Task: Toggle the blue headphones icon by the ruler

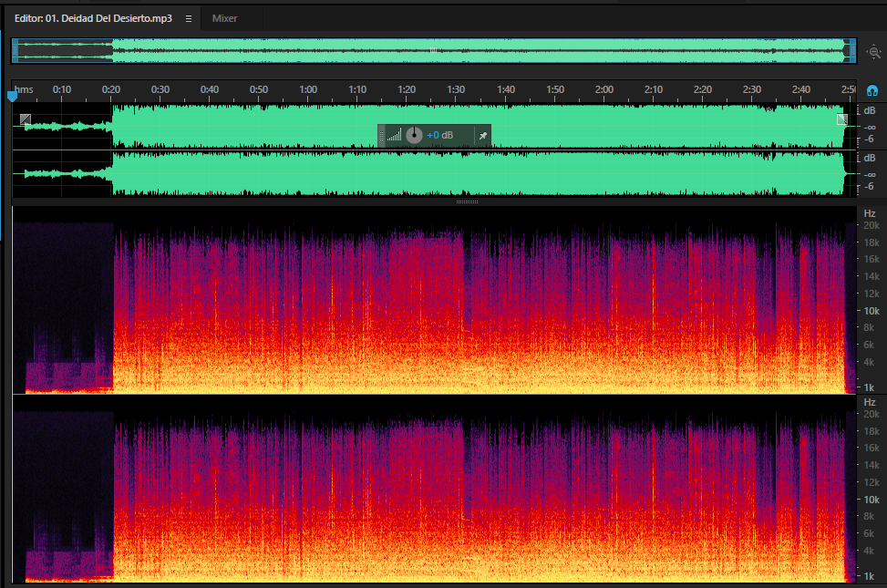Action: coord(872,90)
